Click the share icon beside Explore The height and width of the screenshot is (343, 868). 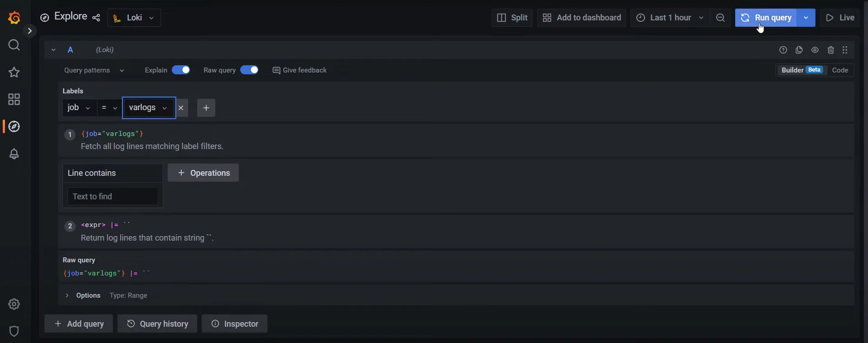pos(96,18)
